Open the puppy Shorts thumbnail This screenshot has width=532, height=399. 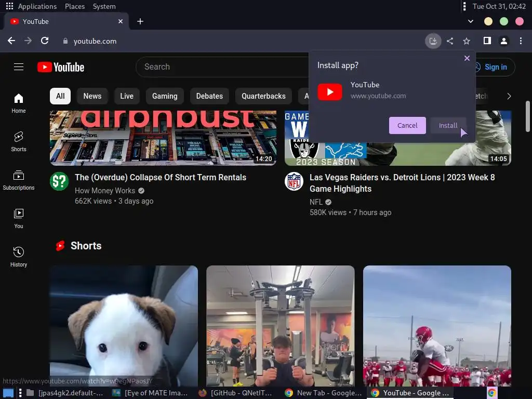click(x=124, y=326)
